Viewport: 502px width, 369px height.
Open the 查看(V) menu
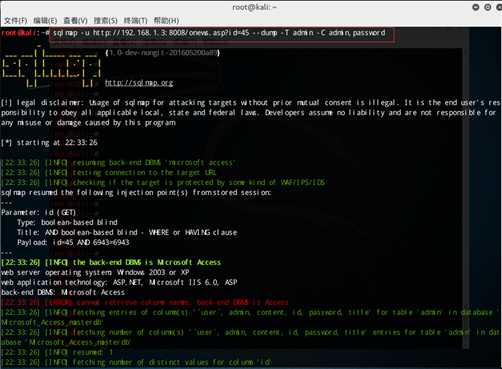pyautogui.click(x=75, y=21)
